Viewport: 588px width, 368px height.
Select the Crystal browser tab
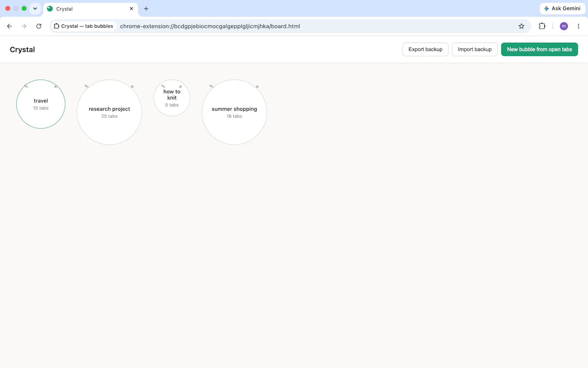click(90, 9)
